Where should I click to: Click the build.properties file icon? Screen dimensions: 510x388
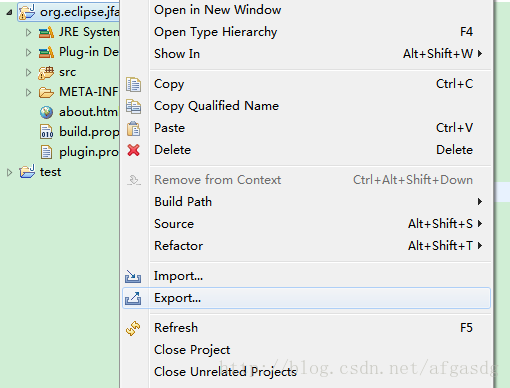pyautogui.click(x=46, y=132)
